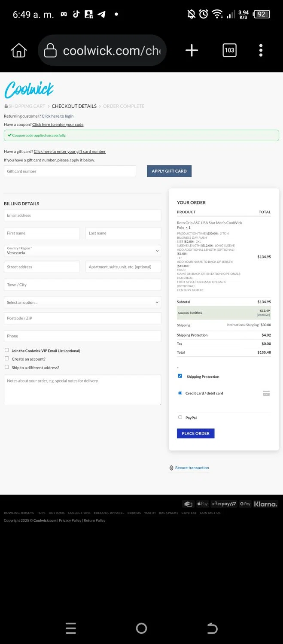Open the browser three-dot menu
Screen dimensions: 283x644
tap(261, 51)
